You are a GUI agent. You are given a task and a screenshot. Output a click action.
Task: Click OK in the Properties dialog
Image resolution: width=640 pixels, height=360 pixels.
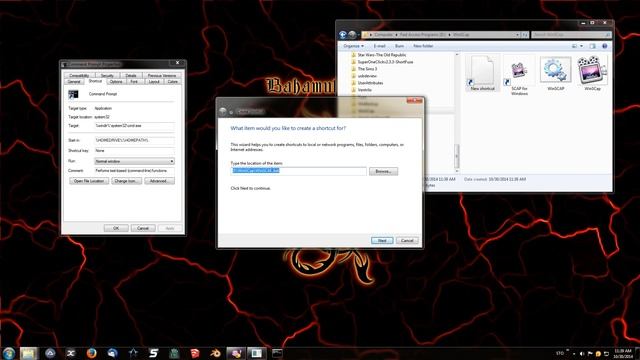pyautogui.click(x=116, y=228)
